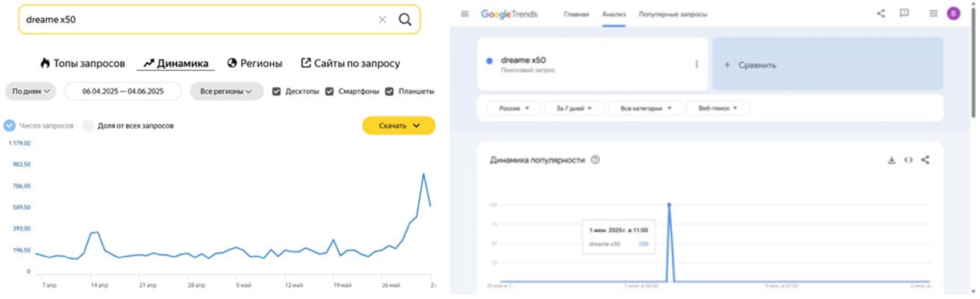Switch to the Регионы tab
The width and height of the screenshot is (980, 299).
(x=255, y=63)
